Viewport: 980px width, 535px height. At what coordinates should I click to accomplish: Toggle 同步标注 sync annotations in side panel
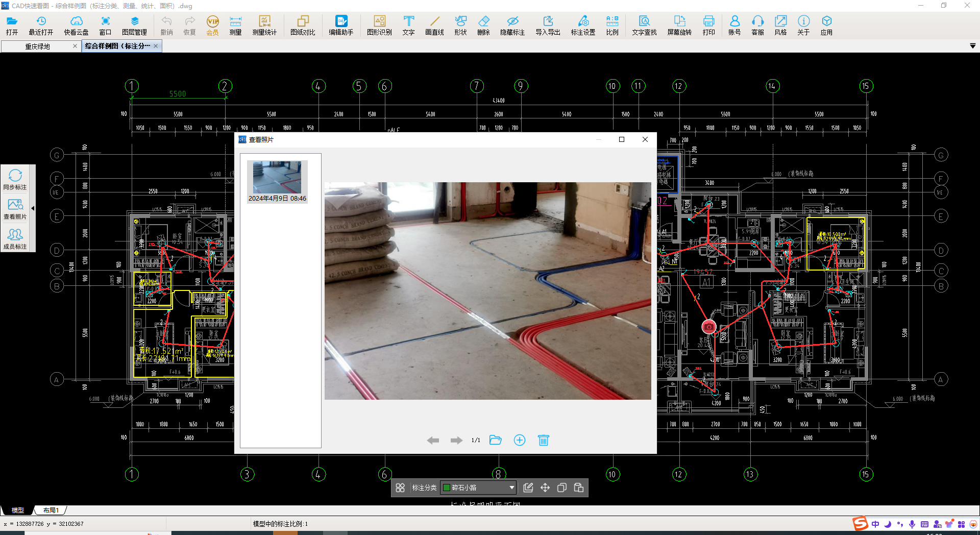[x=15, y=179]
